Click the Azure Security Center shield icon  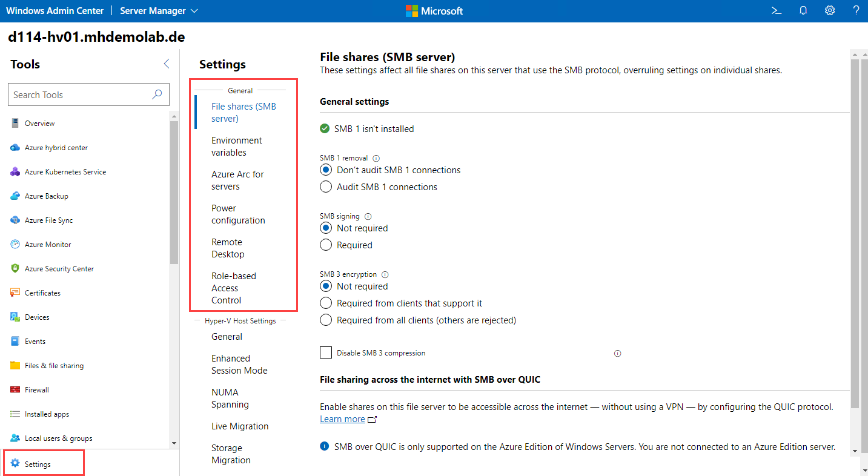[15, 268]
